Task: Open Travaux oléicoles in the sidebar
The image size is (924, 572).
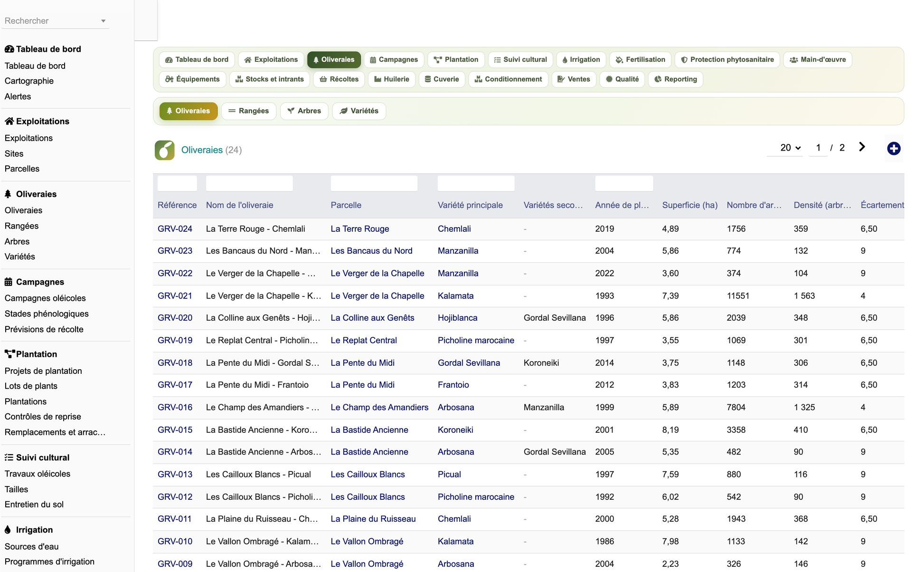Action: click(38, 474)
